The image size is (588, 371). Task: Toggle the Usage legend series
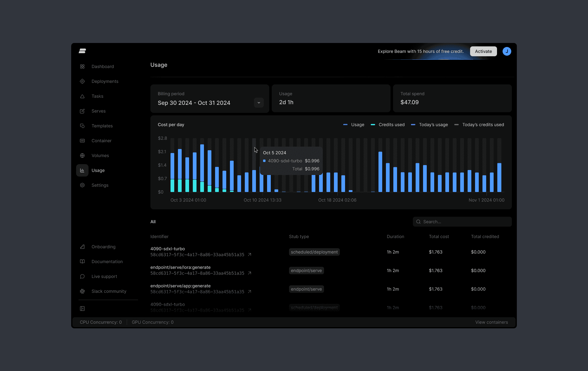[354, 125]
